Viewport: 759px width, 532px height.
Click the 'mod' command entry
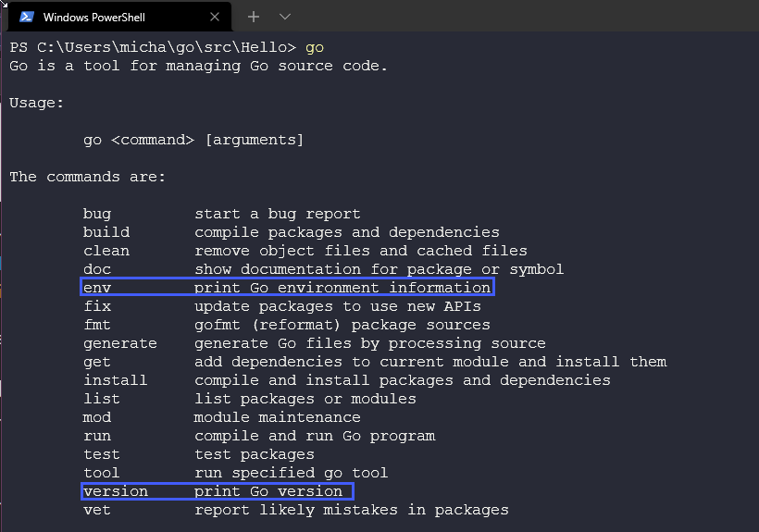(x=97, y=417)
